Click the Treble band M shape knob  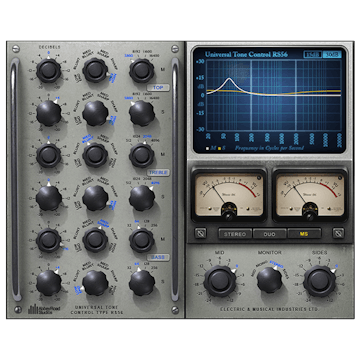point(95,155)
